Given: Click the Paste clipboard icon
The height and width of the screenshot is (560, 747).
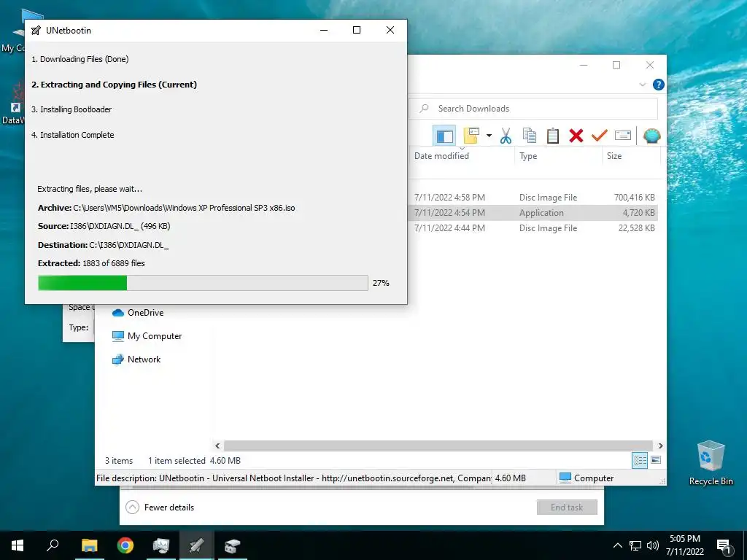Looking at the screenshot, I should pos(553,136).
